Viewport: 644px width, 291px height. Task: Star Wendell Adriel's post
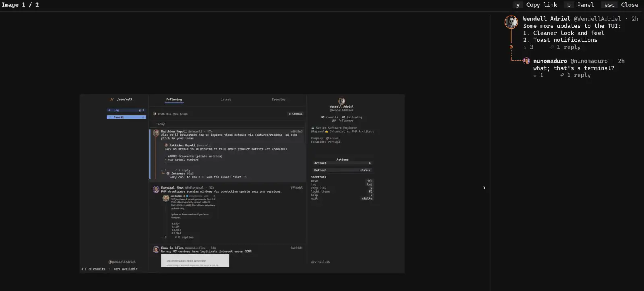click(525, 47)
